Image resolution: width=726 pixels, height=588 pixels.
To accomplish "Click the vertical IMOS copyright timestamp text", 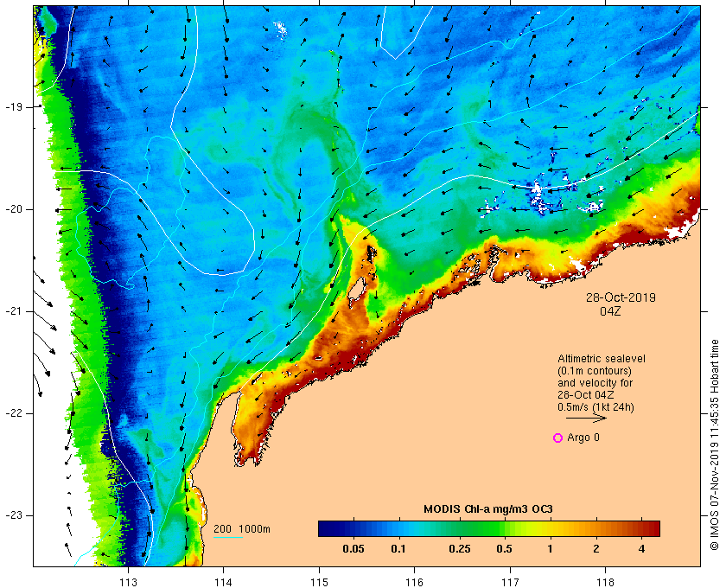I will 715,444.
